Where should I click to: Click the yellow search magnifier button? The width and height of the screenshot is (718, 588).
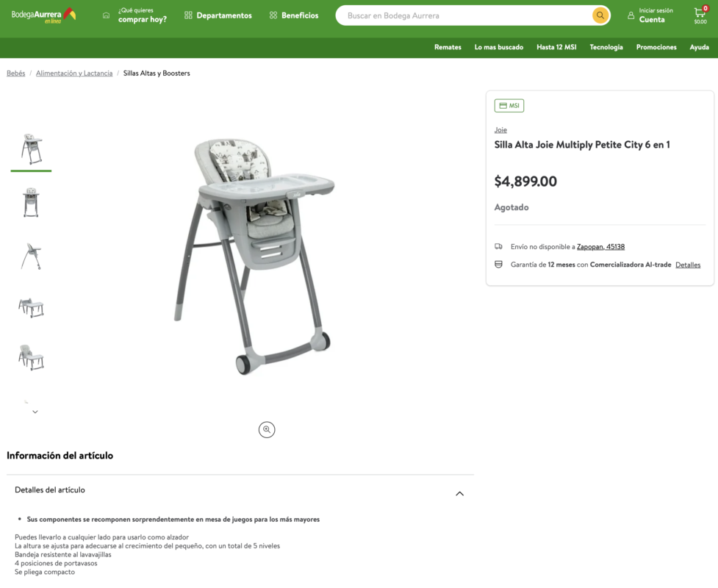tap(600, 15)
